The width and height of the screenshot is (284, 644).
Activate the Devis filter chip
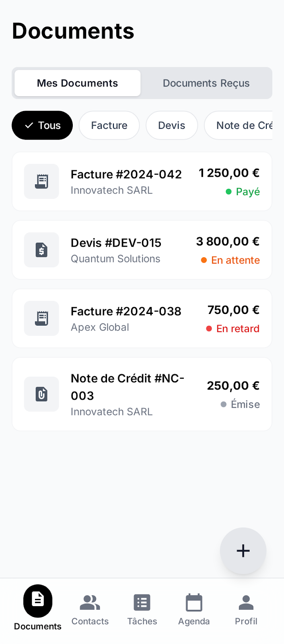[172, 125]
